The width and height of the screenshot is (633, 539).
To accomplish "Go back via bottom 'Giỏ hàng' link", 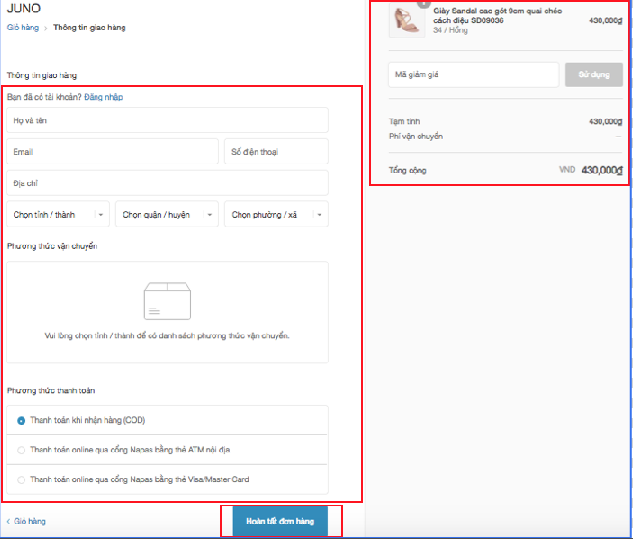I will 29,521.
